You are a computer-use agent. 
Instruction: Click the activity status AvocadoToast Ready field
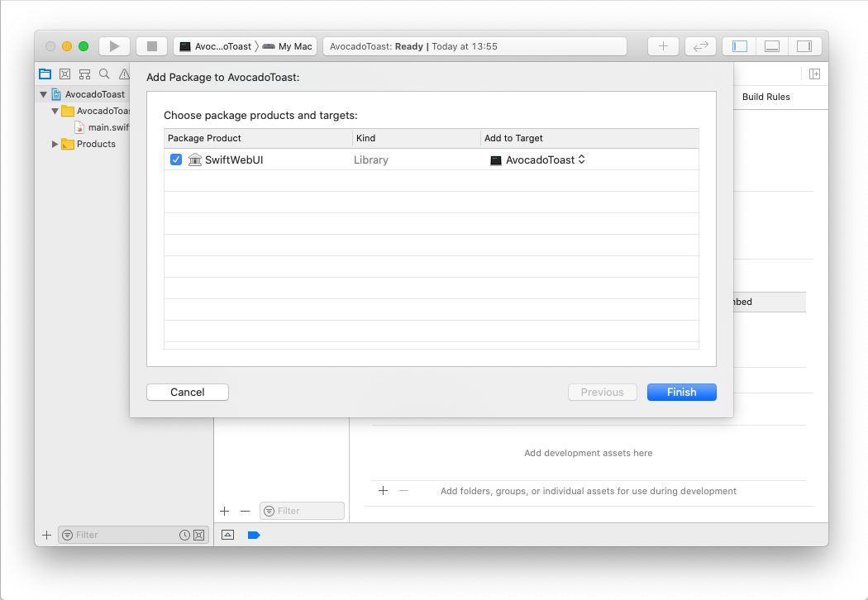click(475, 46)
